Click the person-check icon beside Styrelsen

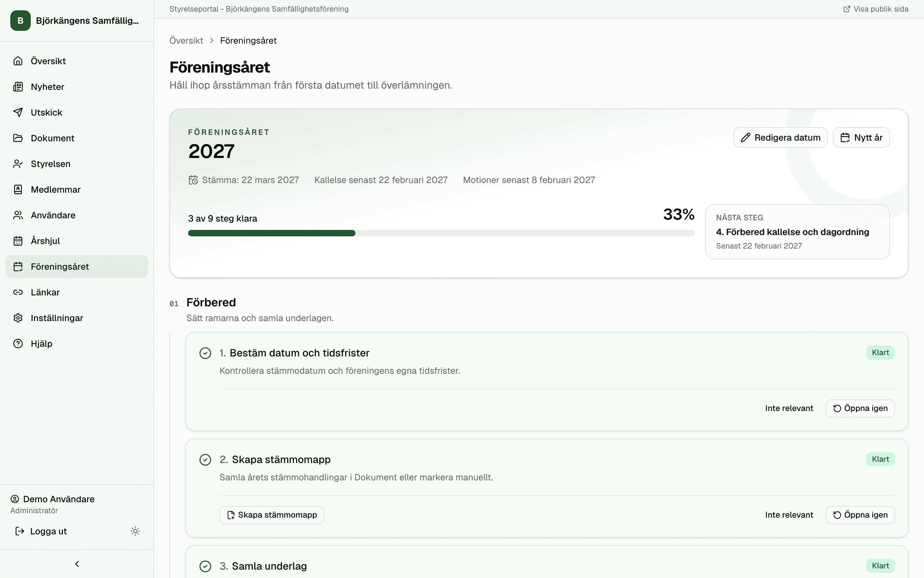click(18, 164)
